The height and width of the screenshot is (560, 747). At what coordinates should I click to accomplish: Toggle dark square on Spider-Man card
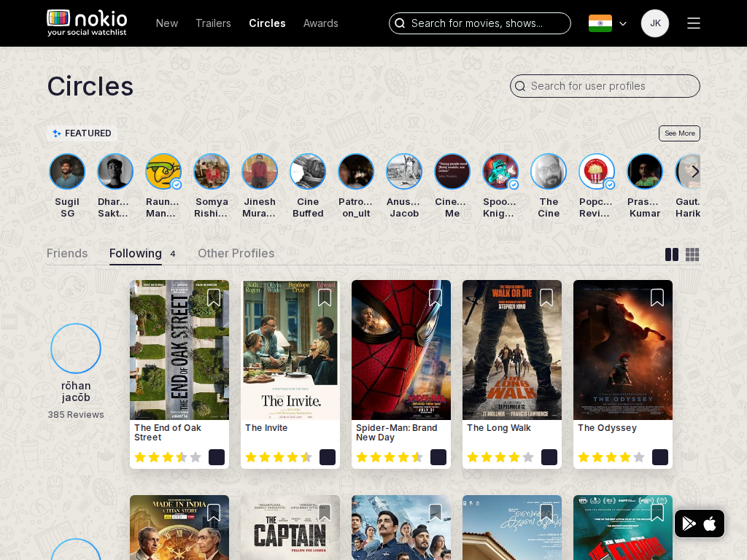pos(438,457)
